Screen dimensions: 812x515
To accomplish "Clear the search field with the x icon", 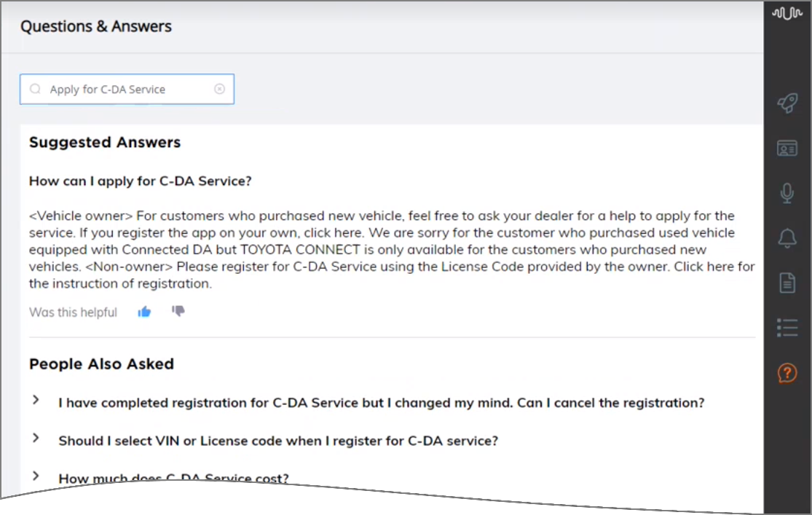I will [220, 89].
